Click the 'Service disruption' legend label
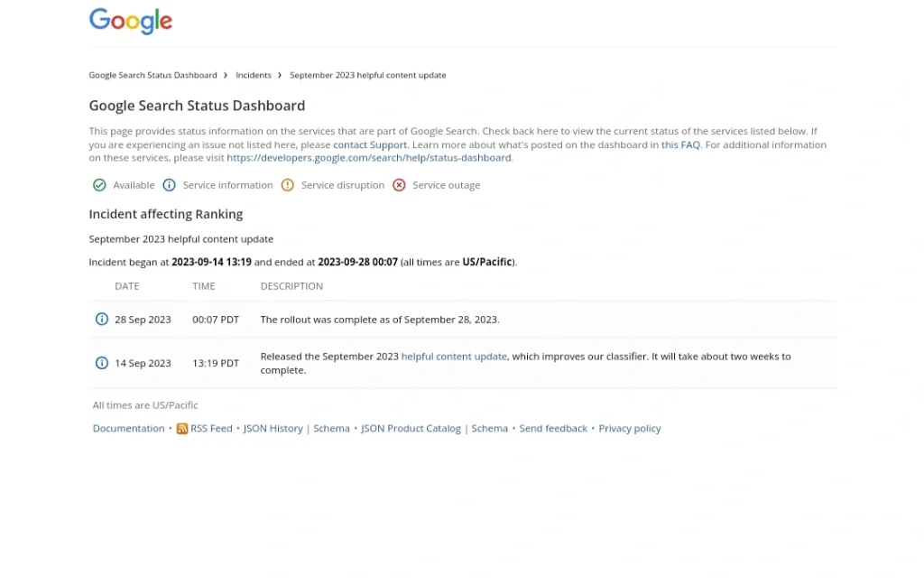The image size is (924, 585). point(343,185)
